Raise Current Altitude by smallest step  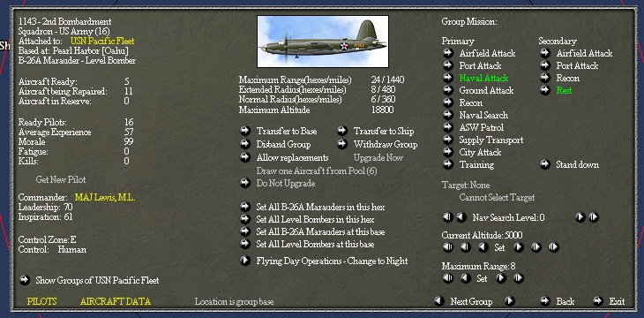pyautogui.click(x=519, y=247)
